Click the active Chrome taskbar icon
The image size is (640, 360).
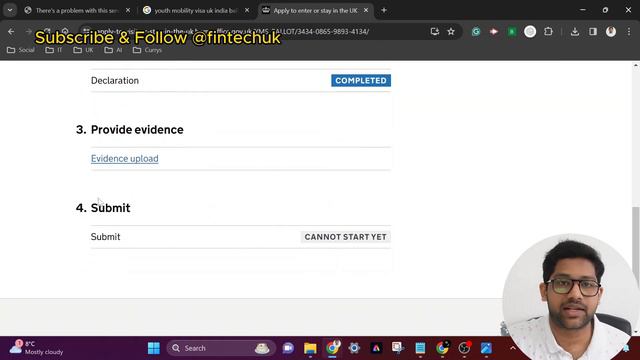coord(332,348)
